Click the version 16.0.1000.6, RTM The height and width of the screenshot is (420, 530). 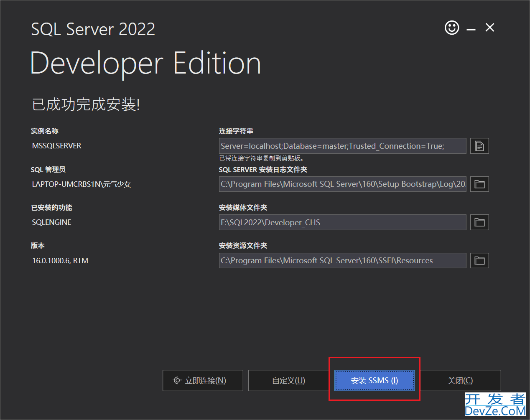coord(60,261)
